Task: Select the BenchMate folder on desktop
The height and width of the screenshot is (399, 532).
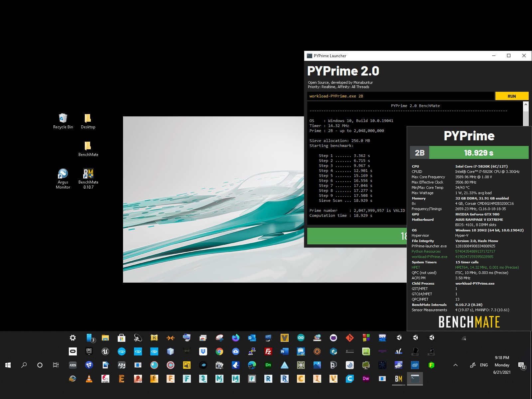Action: point(88,149)
